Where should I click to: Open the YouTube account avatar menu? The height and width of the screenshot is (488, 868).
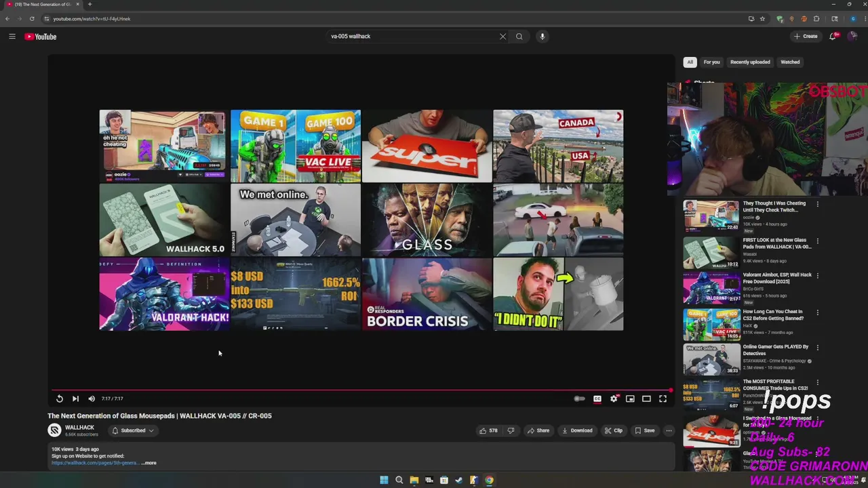tap(853, 37)
